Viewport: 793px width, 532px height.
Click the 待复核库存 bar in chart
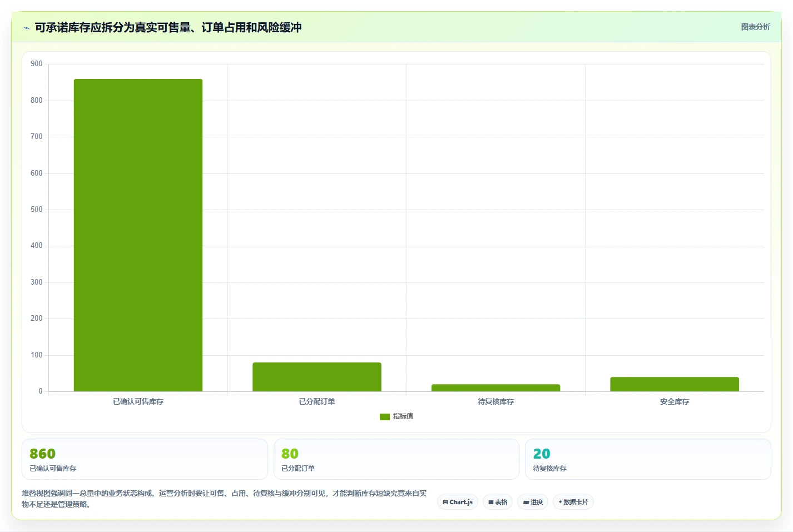click(x=495, y=387)
